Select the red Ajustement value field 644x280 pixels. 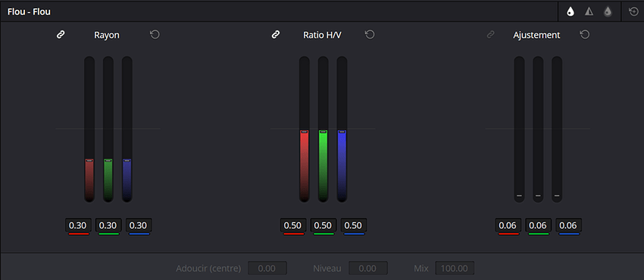tap(508, 225)
